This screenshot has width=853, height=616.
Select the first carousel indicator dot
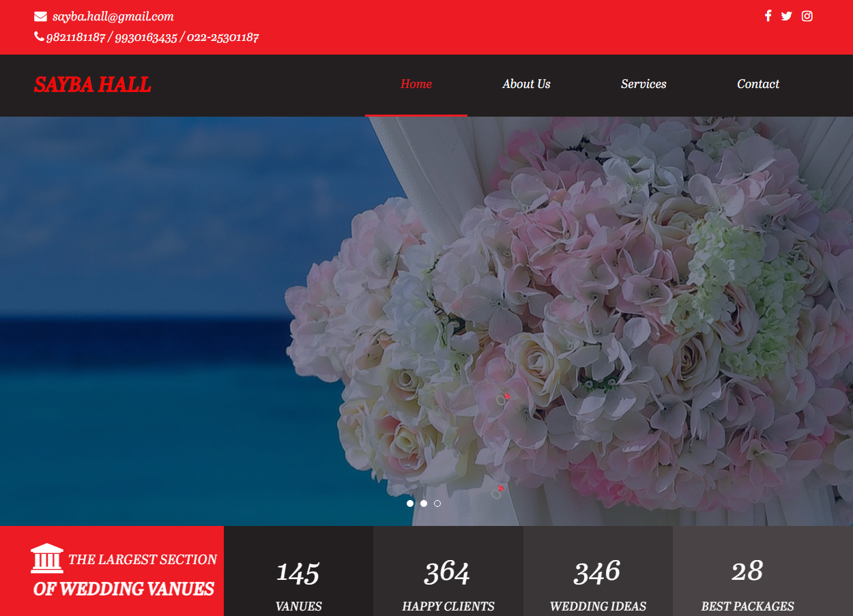410,503
